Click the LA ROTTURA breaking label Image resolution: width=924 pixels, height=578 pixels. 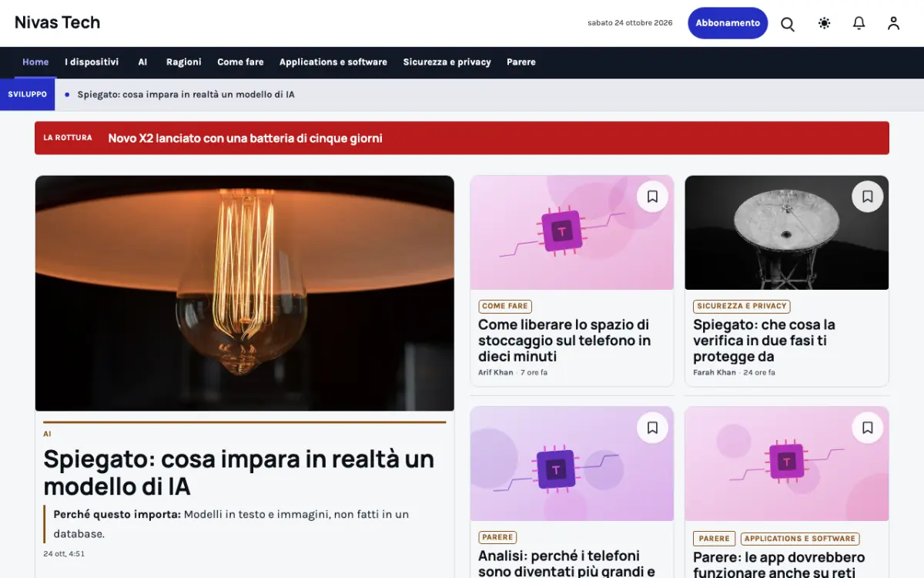click(x=68, y=138)
